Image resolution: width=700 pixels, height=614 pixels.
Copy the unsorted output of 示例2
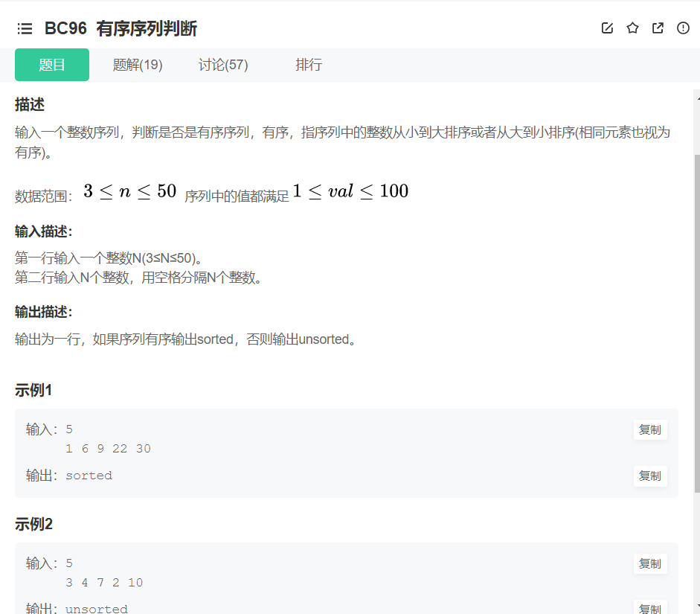pos(649,608)
